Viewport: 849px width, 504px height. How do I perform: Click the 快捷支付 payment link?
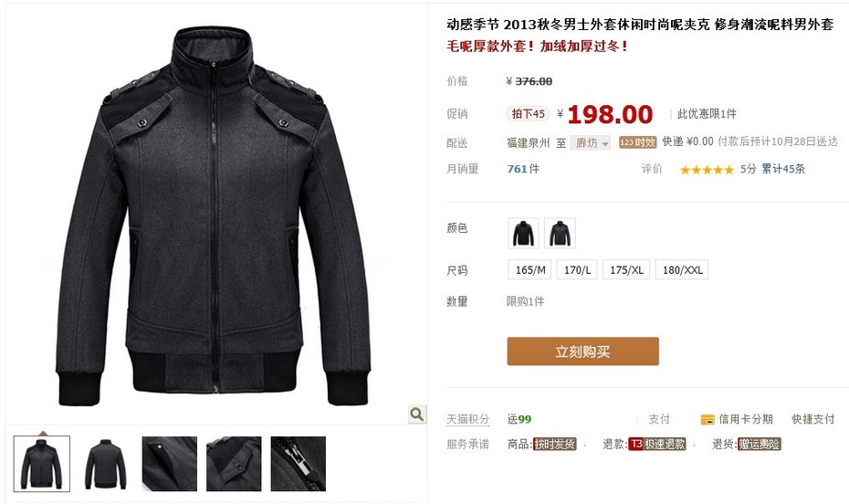812,419
